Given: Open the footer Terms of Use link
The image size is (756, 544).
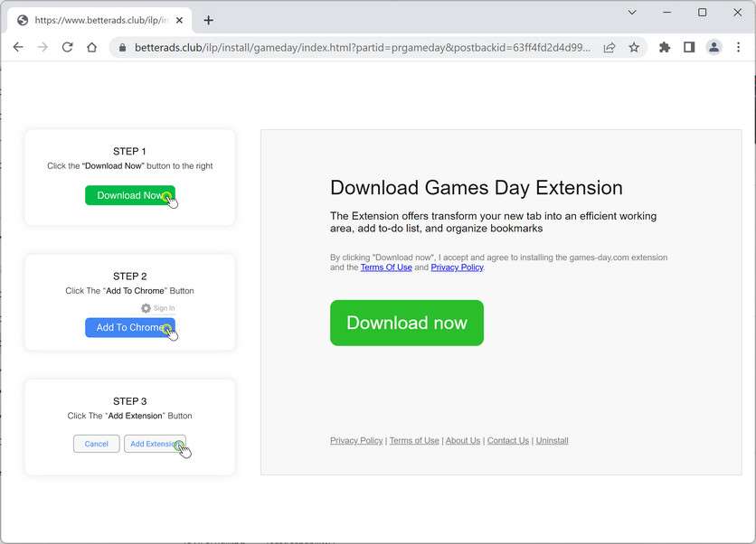Looking at the screenshot, I should coord(414,440).
